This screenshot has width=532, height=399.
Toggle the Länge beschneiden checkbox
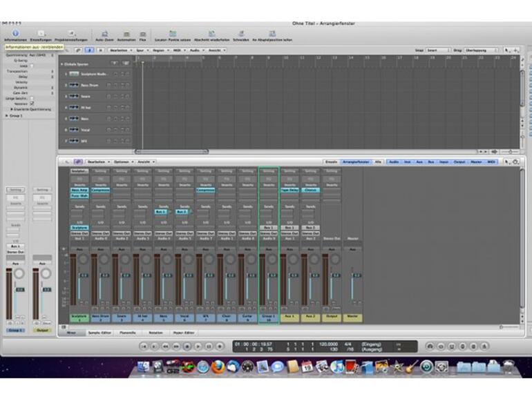pos(32,99)
